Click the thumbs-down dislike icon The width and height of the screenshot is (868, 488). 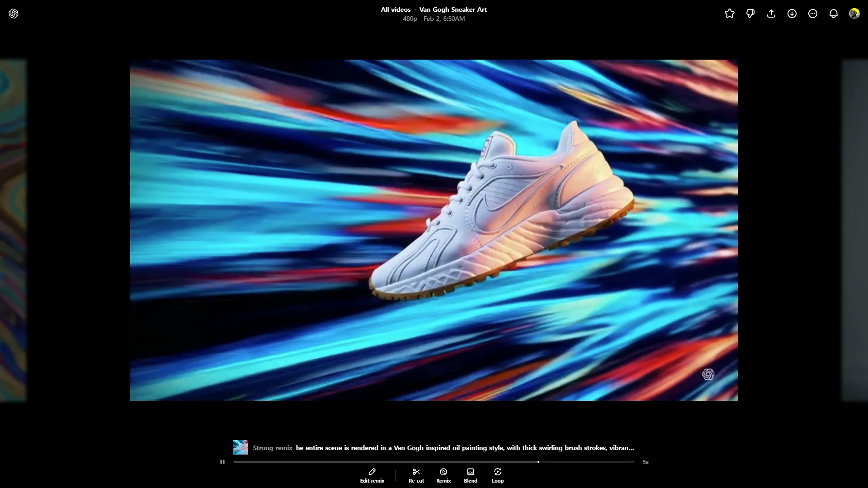(x=750, y=14)
